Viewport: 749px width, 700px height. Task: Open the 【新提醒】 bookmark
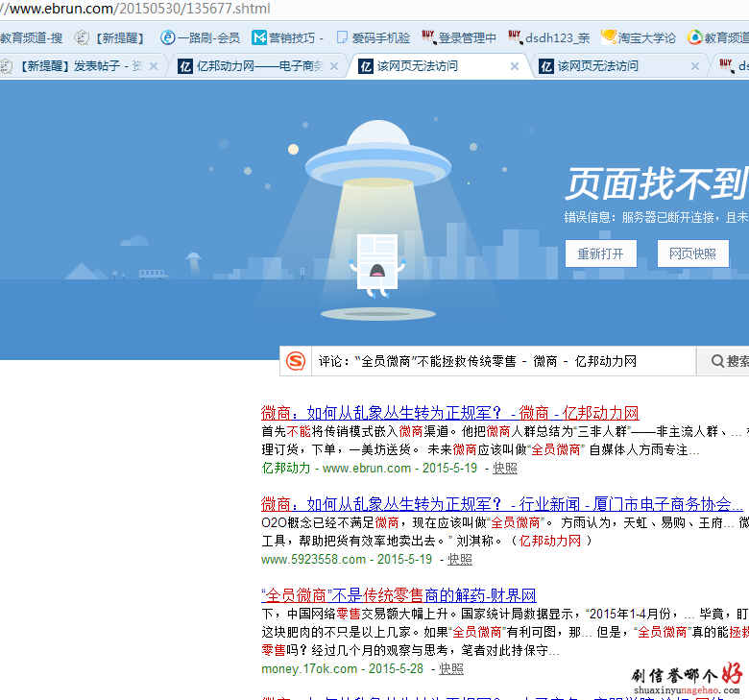(110, 37)
